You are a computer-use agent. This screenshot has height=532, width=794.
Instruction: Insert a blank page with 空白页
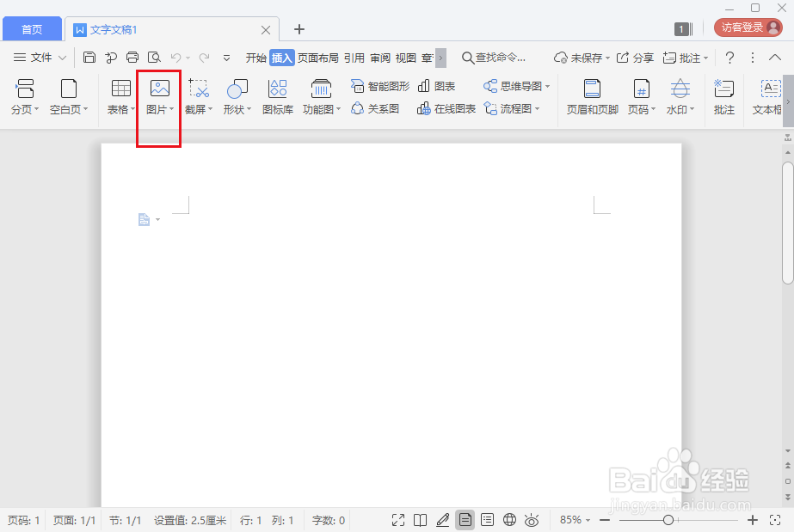coord(69,96)
